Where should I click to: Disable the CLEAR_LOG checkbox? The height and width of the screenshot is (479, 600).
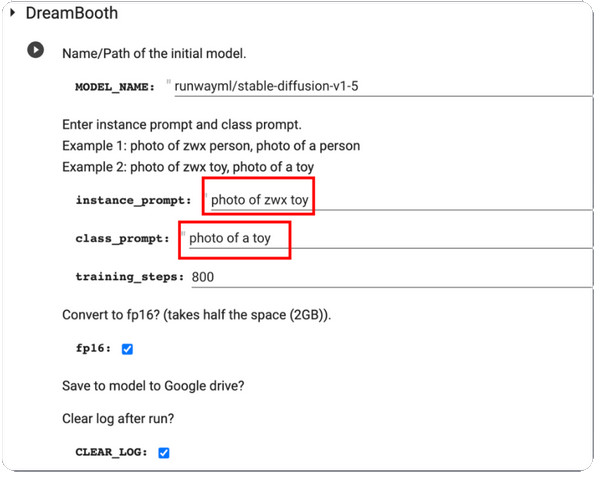click(x=164, y=453)
